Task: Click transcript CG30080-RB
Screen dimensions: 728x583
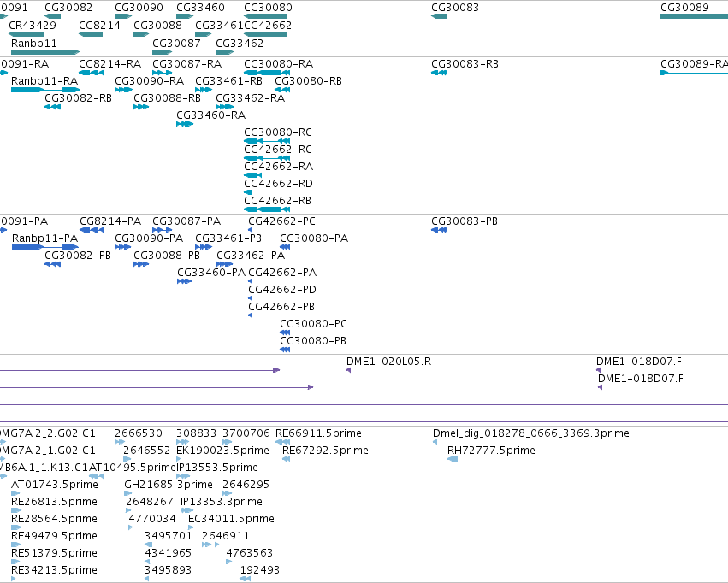Action: [308, 80]
